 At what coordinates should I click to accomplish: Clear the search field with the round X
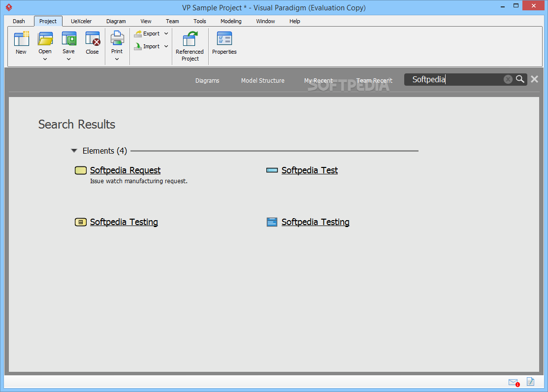[508, 79]
